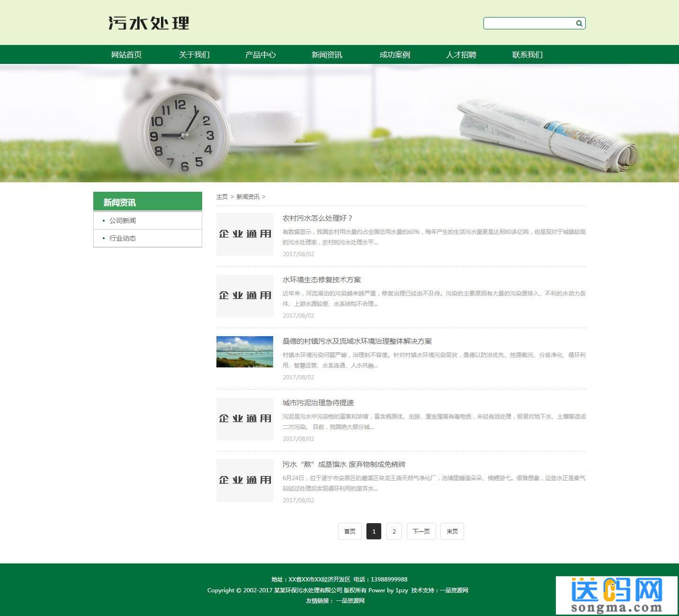Image resolution: width=679 pixels, height=616 pixels.
Task: Click the 企业通用 image of 水环境生态修复 article
Action: 244,295
